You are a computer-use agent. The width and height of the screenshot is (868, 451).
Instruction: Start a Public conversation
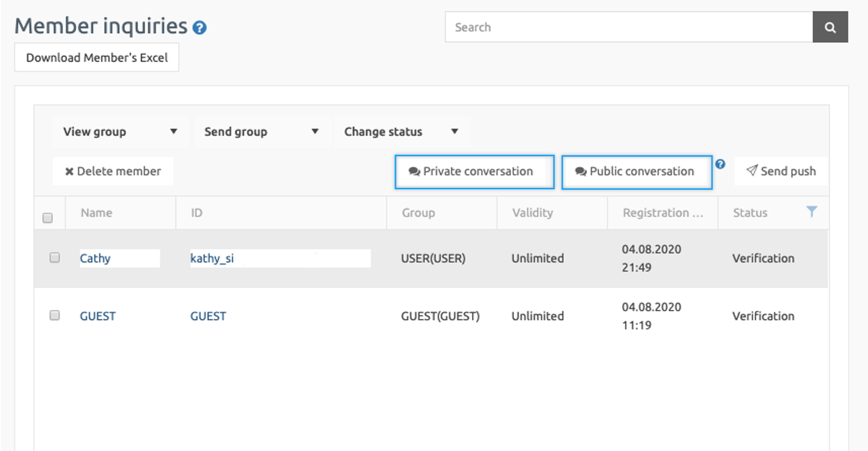point(637,172)
